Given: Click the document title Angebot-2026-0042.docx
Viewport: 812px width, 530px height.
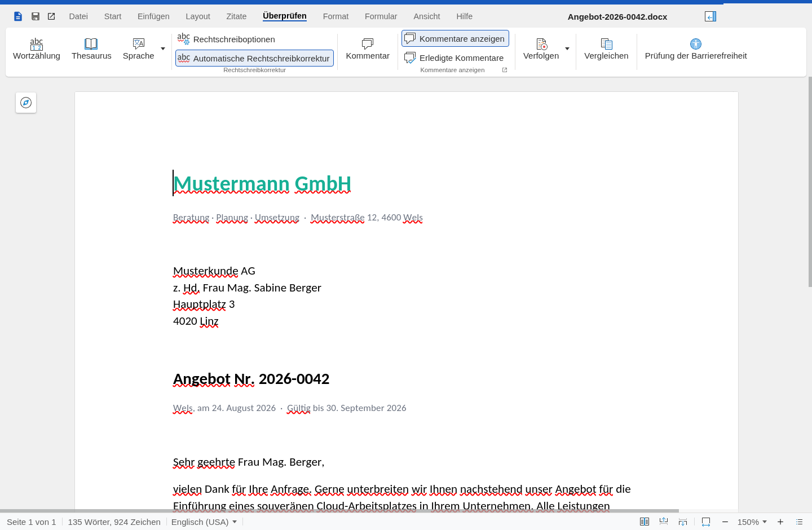Looking at the screenshot, I should click(617, 17).
